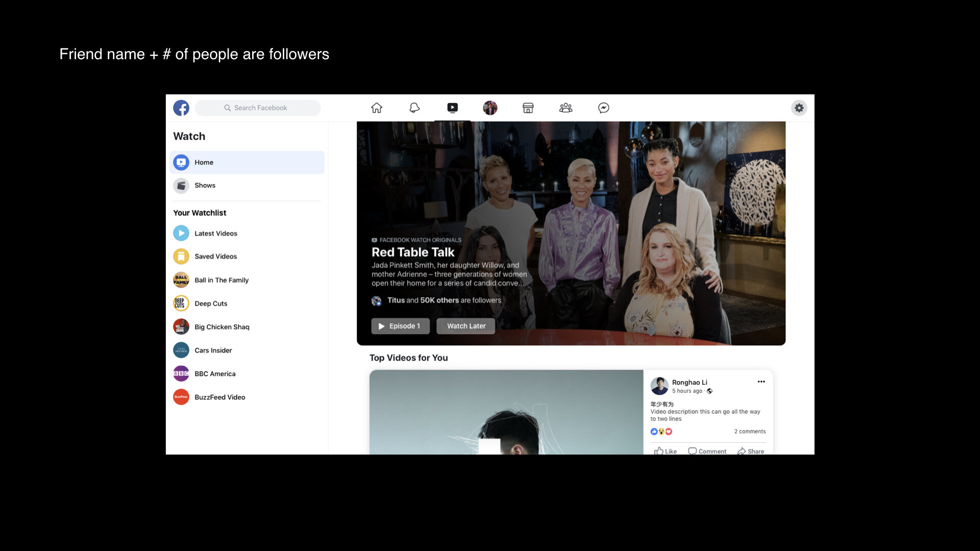Click the Facebook Watch Originals label

[416, 240]
